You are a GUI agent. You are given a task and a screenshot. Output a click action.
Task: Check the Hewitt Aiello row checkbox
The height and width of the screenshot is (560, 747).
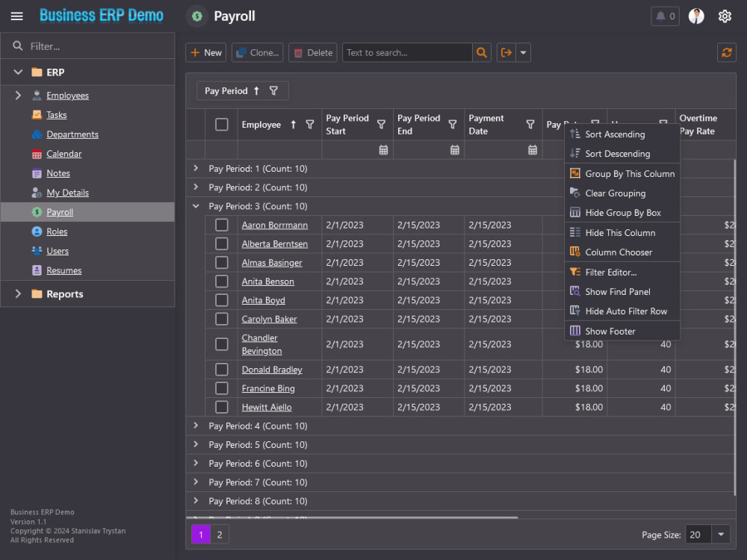(222, 407)
